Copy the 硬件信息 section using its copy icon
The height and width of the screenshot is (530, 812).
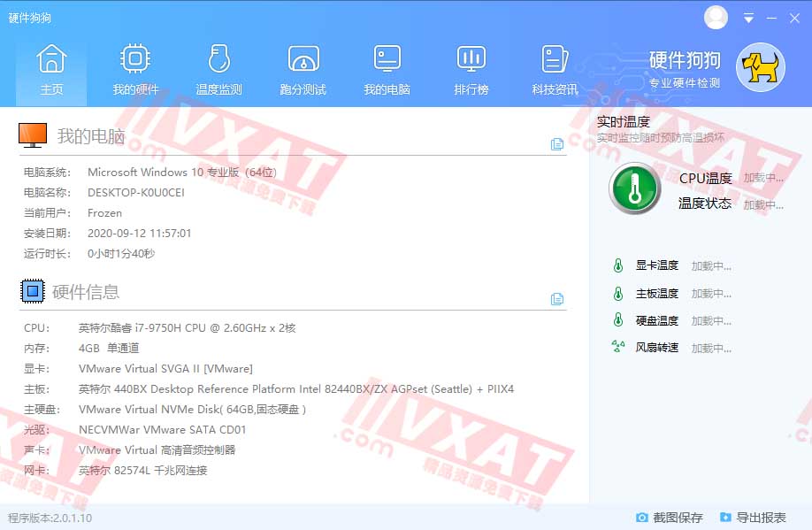tap(558, 299)
